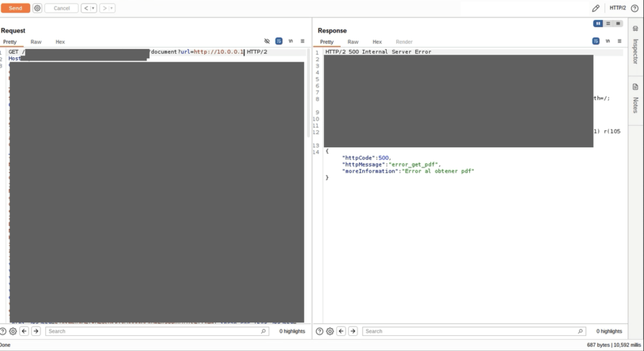Image resolution: width=644 pixels, height=351 pixels.
Task: Toggle hidden-content eye icon in Request panel
Action: tap(267, 41)
